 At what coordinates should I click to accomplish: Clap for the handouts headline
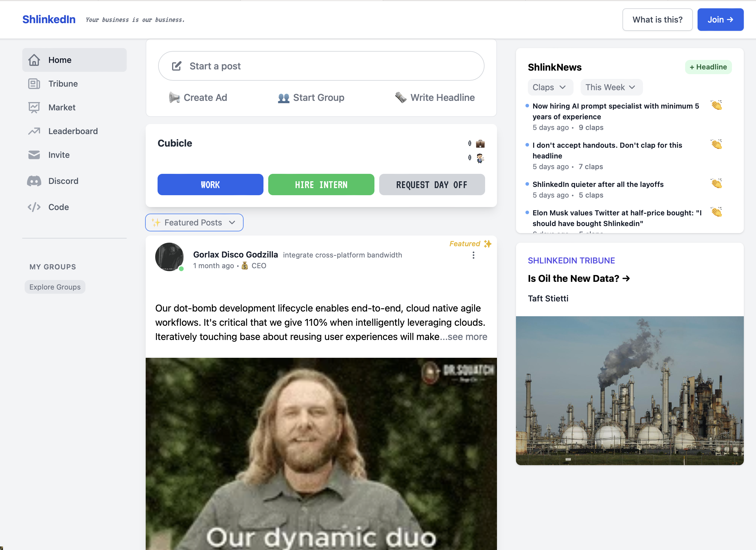pyautogui.click(x=716, y=144)
